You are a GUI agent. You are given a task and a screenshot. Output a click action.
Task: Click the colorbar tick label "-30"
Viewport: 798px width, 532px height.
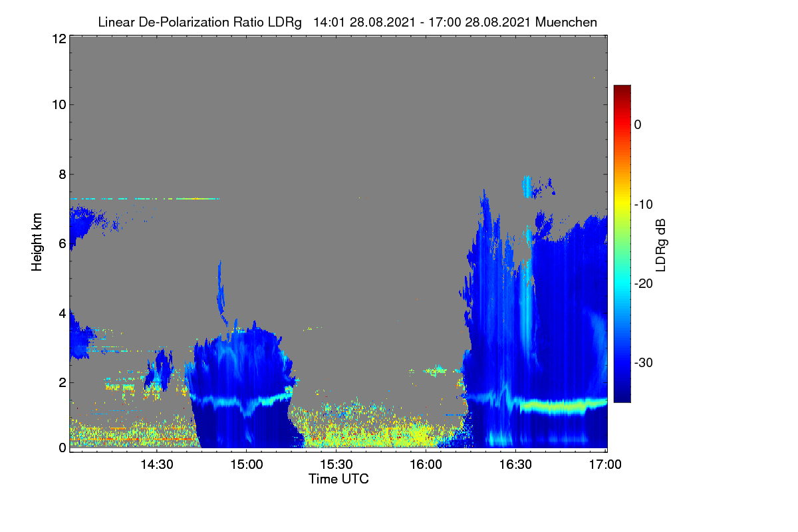(644, 363)
